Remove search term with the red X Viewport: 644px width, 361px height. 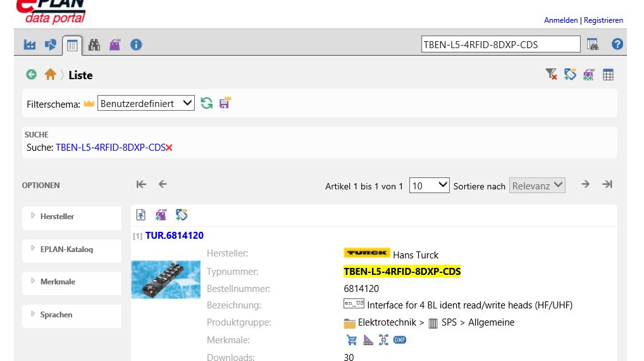[169, 148]
